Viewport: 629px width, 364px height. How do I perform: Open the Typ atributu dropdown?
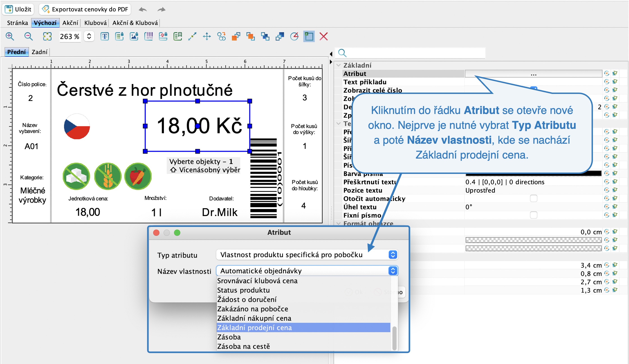point(307,255)
